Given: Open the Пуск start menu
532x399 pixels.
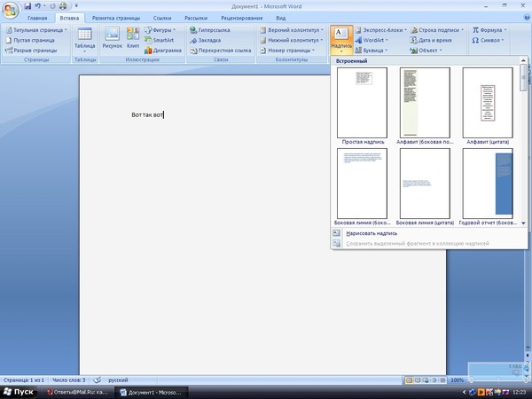Looking at the screenshot, I should [19, 392].
